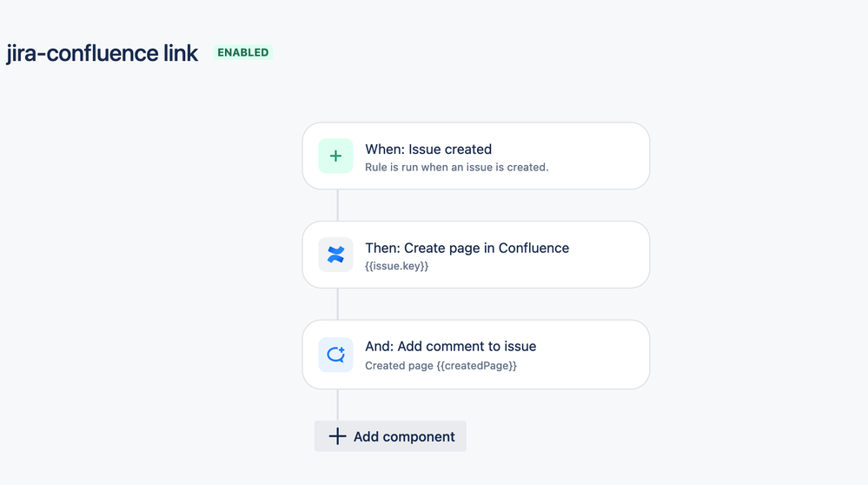
Task: Open the 'When: Issue created' trigger card
Action: pos(476,156)
